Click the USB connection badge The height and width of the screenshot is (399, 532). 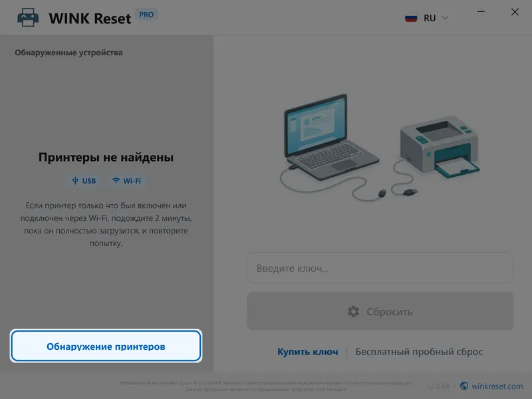tap(84, 181)
